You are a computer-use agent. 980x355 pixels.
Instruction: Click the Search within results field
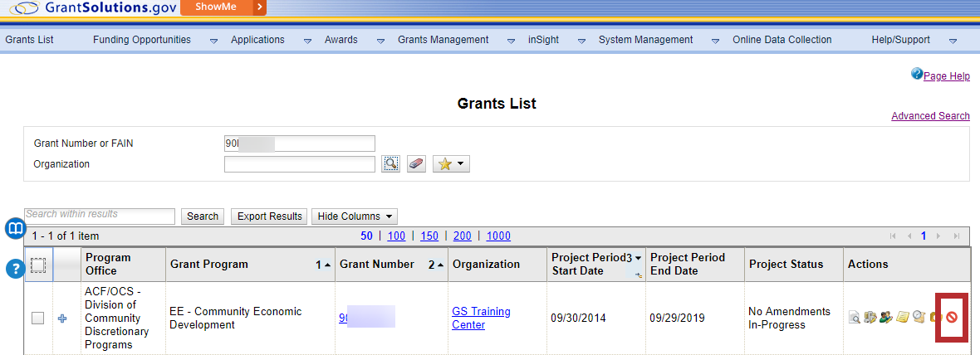(100, 216)
